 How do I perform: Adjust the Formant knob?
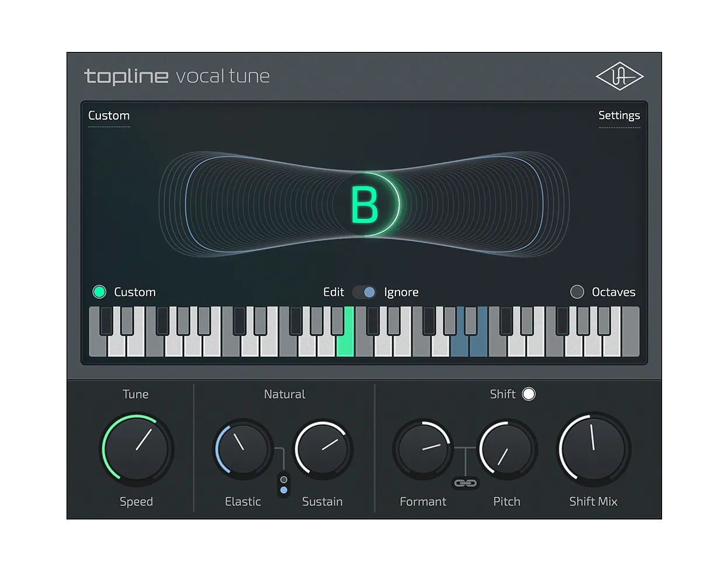(423, 449)
